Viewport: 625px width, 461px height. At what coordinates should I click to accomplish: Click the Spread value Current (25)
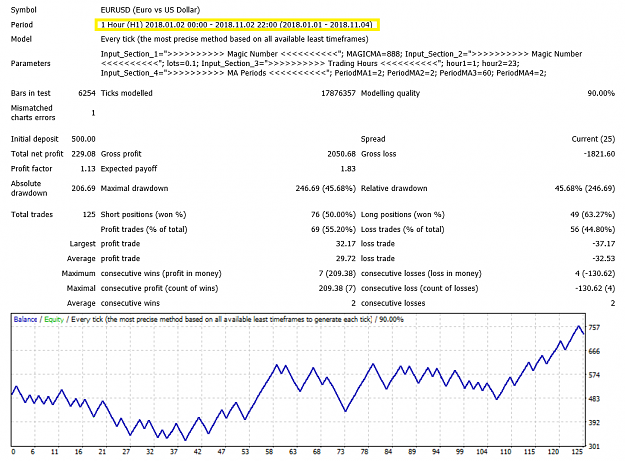(593, 139)
